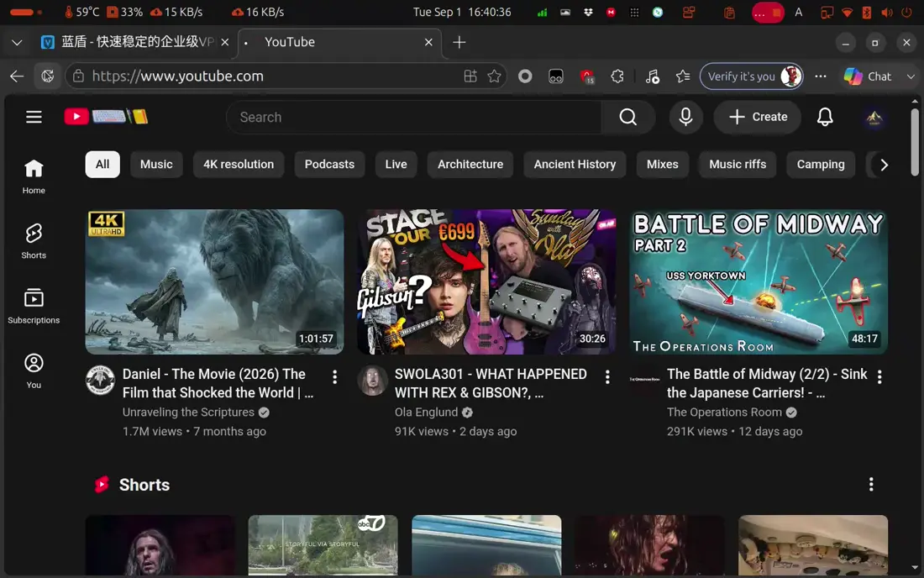Close the 蓝盾 VPN tab
The width and height of the screenshot is (924, 578).
click(x=224, y=42)
